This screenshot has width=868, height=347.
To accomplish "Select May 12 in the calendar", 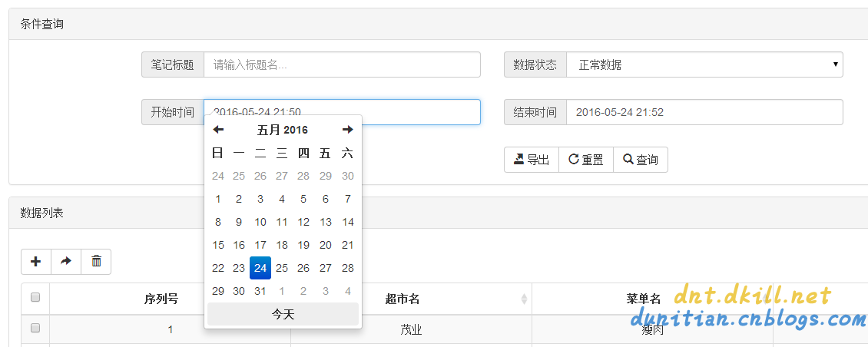I will (x=303, y=222).
